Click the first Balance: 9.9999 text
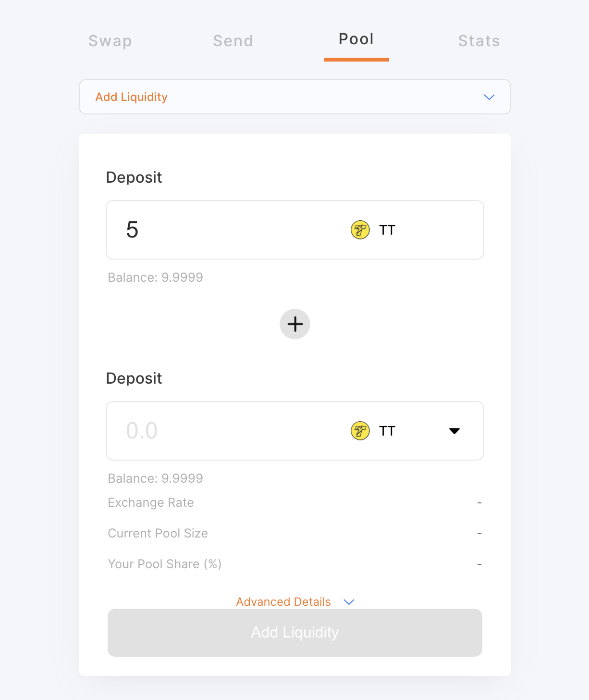 [155, 277]
